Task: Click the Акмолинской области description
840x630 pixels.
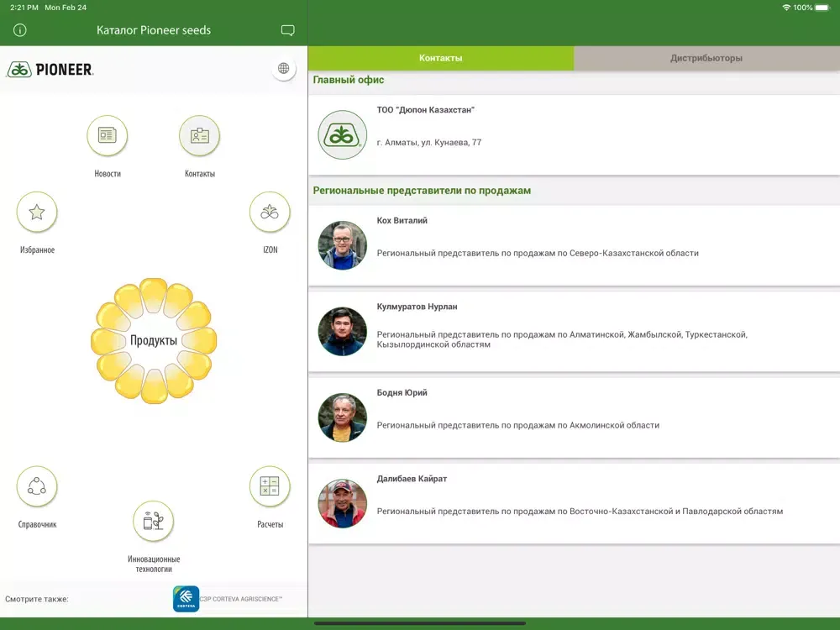Action: click(x=518, y=425)
